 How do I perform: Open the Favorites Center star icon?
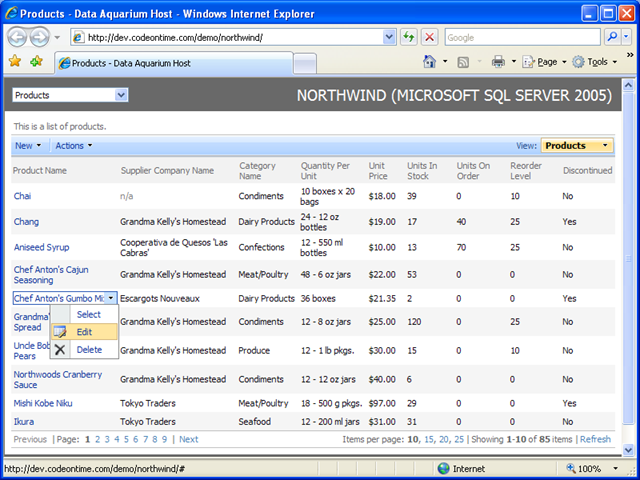(15, 62)
